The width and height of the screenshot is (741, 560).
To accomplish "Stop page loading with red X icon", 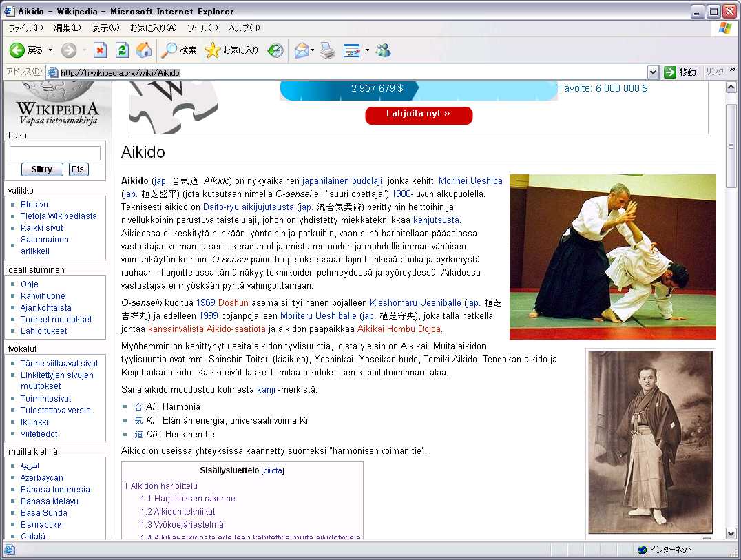I will coord(100,50).
